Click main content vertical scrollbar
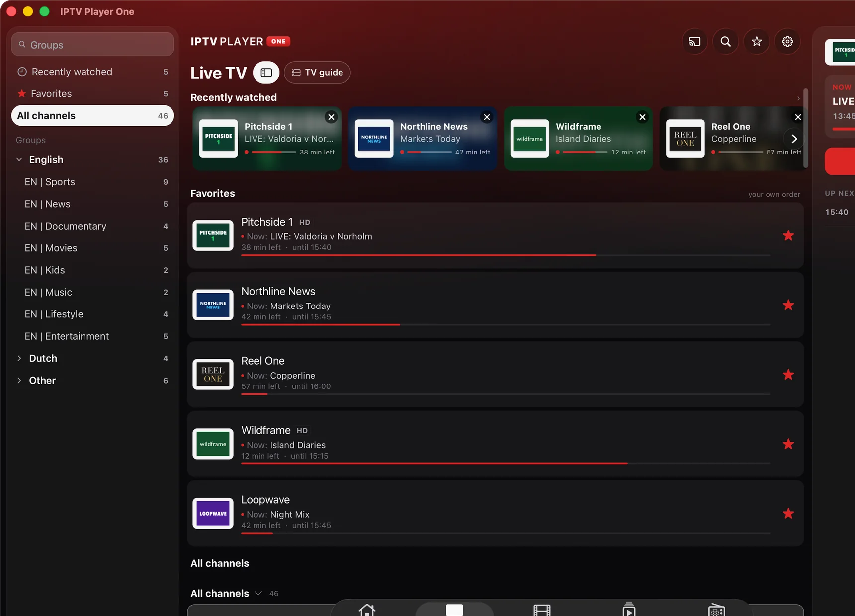The width and height of the screenshot is (855, 616). (806, 129)
